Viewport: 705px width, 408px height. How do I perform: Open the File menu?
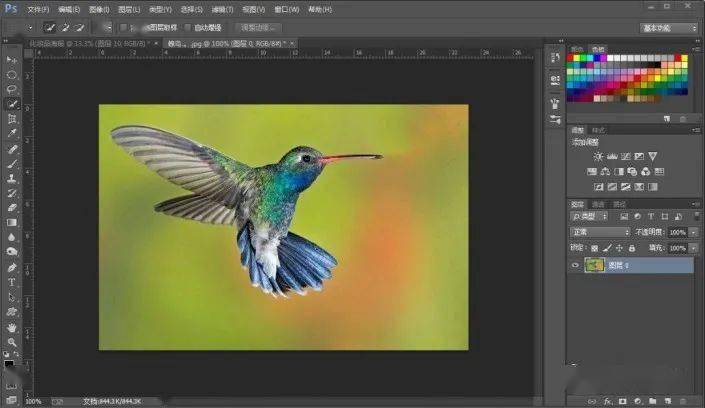tap(36, 9)
